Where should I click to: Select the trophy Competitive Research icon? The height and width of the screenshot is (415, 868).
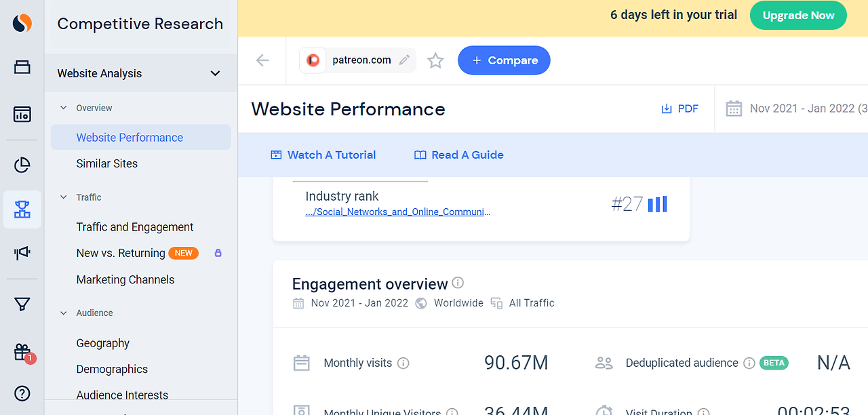[22, 210]
